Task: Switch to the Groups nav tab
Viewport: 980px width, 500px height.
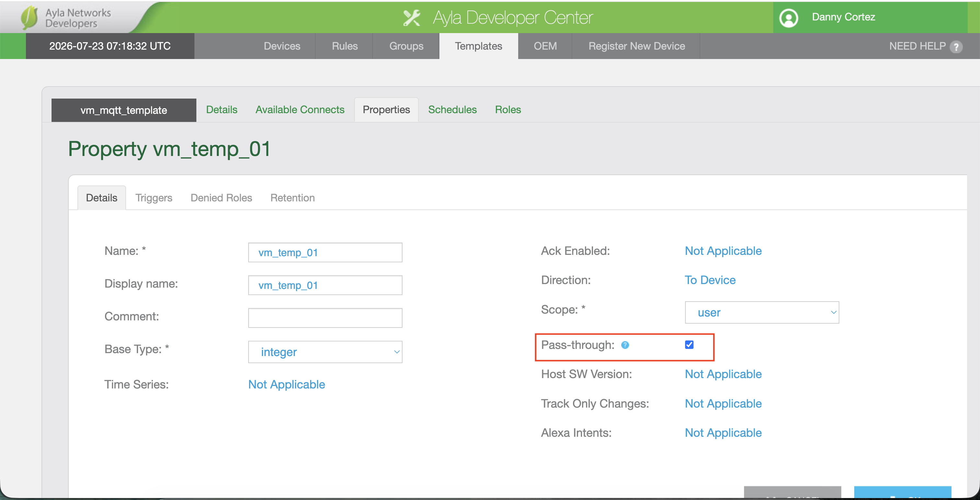Action: click(406, 46)
